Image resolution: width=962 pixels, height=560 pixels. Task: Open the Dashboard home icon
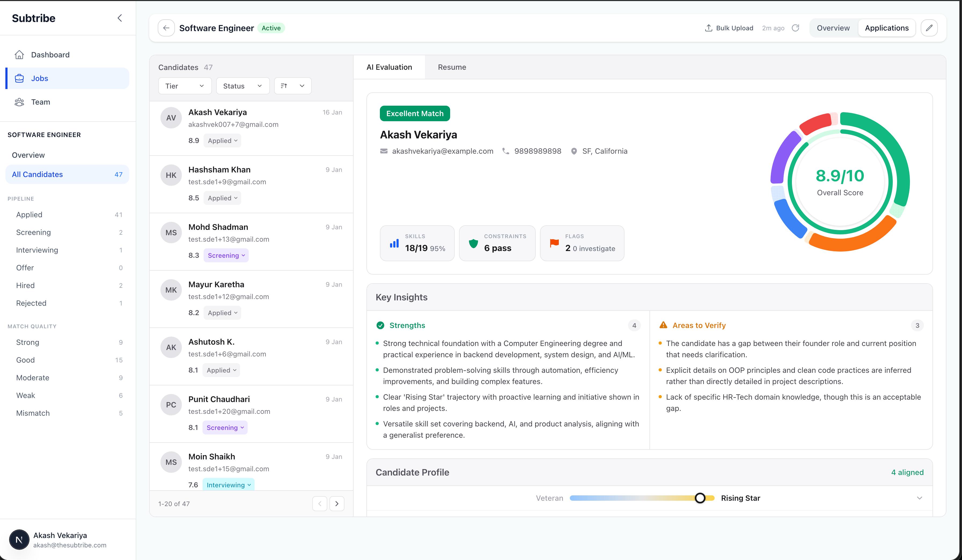(20, 55)
